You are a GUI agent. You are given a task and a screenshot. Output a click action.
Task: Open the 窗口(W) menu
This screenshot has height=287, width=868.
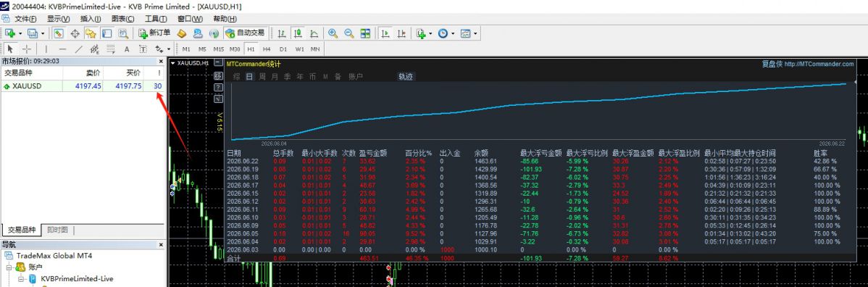(x=191, y=19)
